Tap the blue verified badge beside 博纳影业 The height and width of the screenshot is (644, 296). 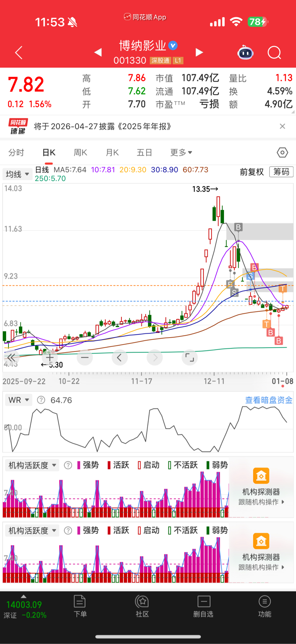pos(173,46)
